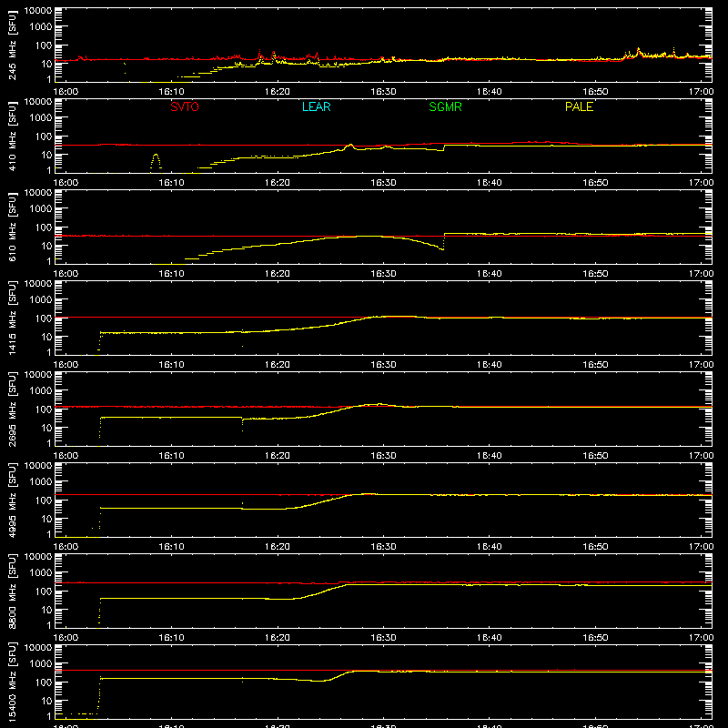The image size is (728, 728).
Task: Select the '610 MHz [SFU]' axis label
Action: coord(13,227)
